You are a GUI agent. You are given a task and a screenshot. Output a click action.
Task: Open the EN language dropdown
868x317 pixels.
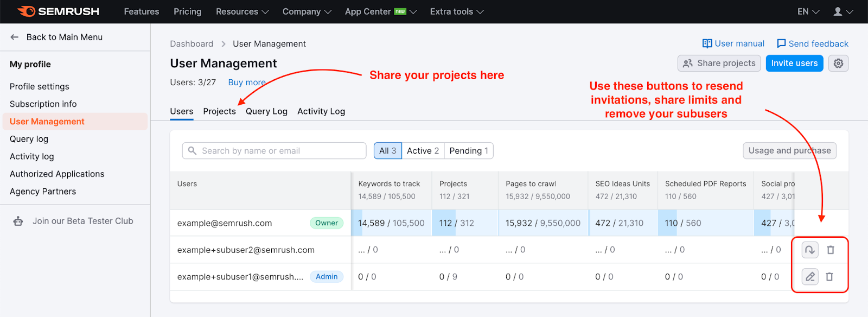click(x=808, y=11)
